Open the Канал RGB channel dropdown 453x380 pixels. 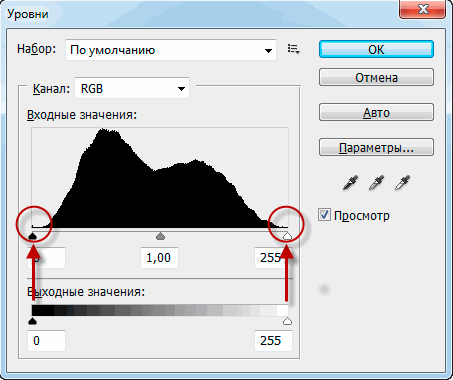[x=132, y=88]
